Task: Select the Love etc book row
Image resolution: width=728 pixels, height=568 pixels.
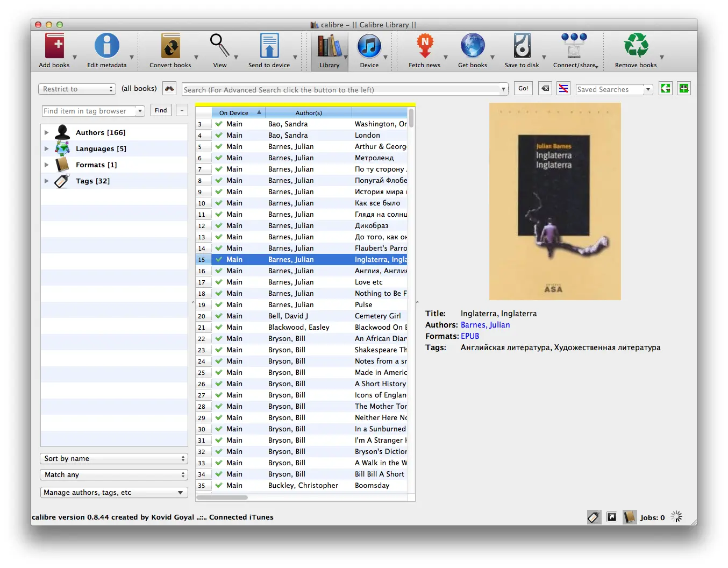Action: tap(302, 282)
